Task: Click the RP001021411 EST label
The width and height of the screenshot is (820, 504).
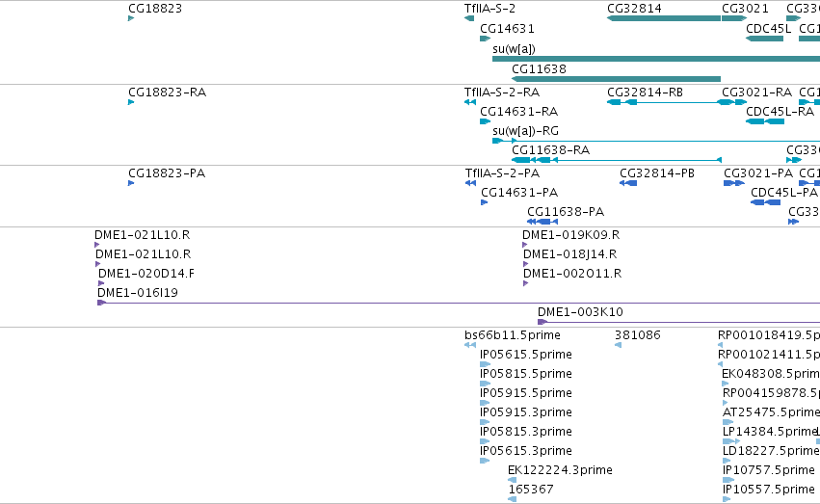Action: tap(769, 355)
